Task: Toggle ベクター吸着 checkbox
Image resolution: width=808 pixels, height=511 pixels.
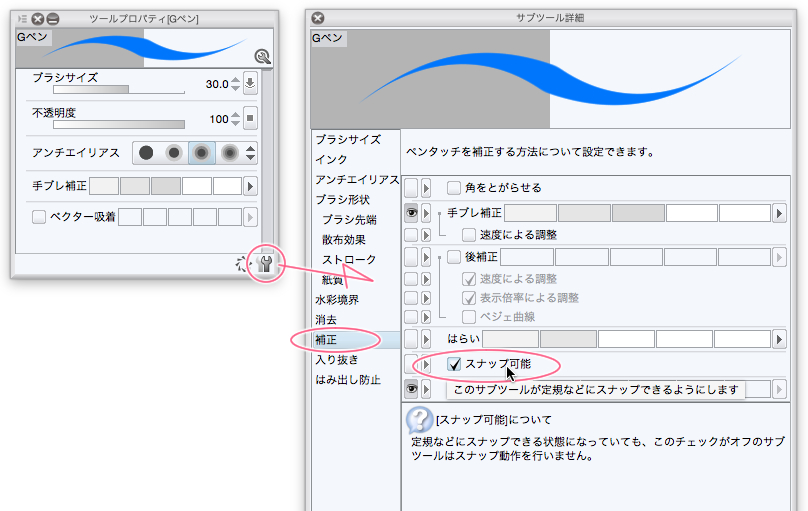Action: point(39,217)
